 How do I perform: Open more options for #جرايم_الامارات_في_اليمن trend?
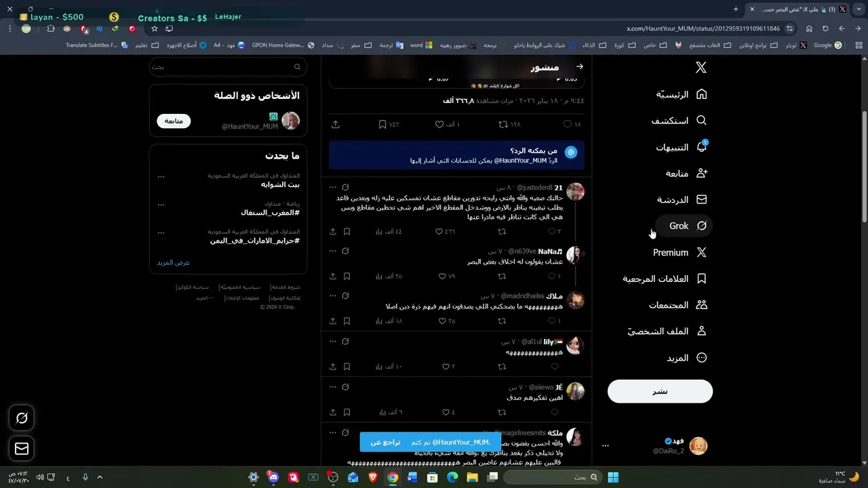[161, 232]
